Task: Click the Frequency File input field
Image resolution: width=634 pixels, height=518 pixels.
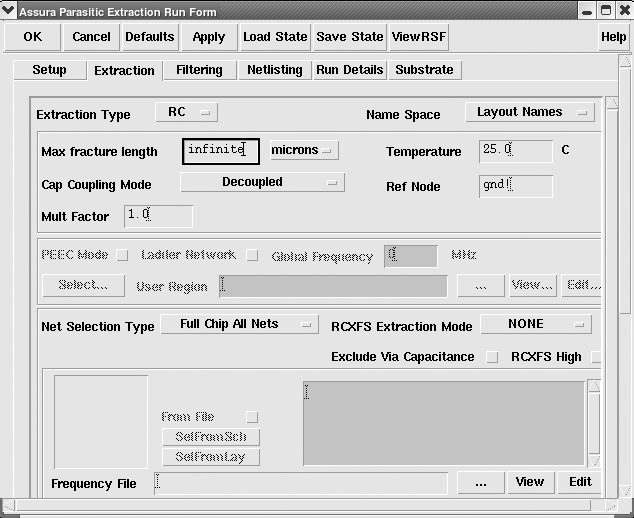Action: (301, 483)
